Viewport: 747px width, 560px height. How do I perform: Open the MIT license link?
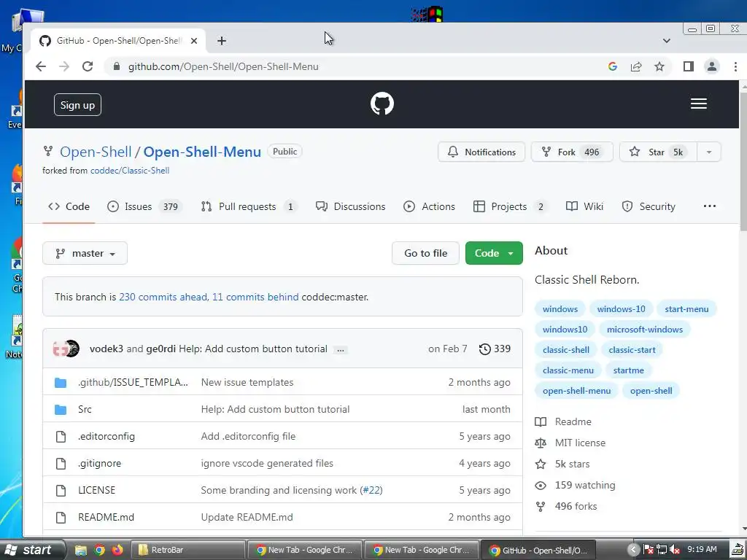tap(570, 443)
